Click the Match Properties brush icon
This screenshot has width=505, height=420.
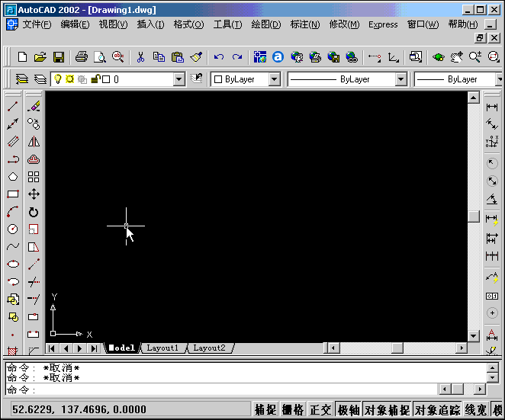click(196, 57)
